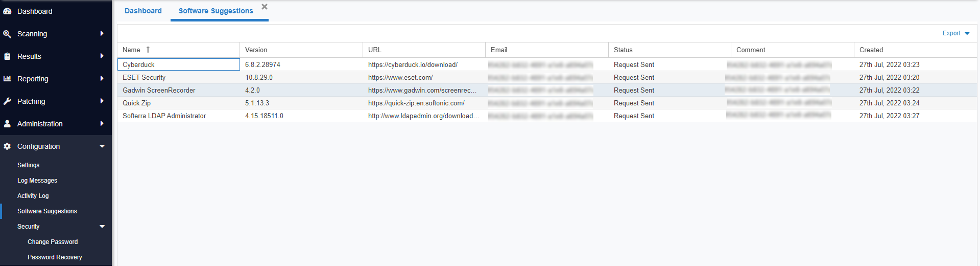Open the Export dropdown
This screenshot has width=980, height=266.
956,33
